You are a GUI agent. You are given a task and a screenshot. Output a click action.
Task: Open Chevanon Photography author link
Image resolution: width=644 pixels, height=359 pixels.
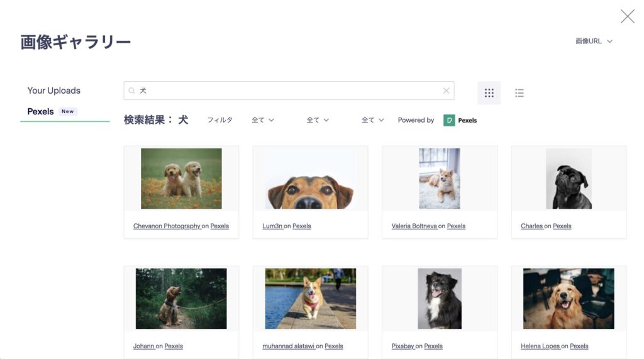[x=167, y=226]
